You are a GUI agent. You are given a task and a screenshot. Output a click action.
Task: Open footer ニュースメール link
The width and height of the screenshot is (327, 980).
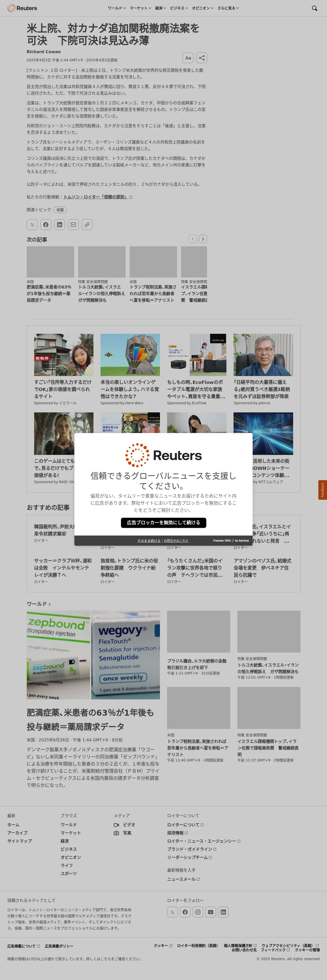pyautogui.click(x=183, y=879)
